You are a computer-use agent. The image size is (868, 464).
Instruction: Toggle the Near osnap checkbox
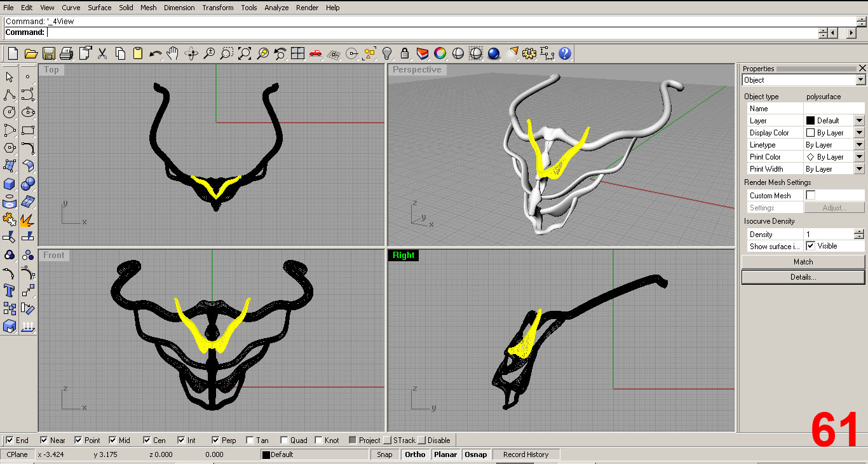[44, 440]
